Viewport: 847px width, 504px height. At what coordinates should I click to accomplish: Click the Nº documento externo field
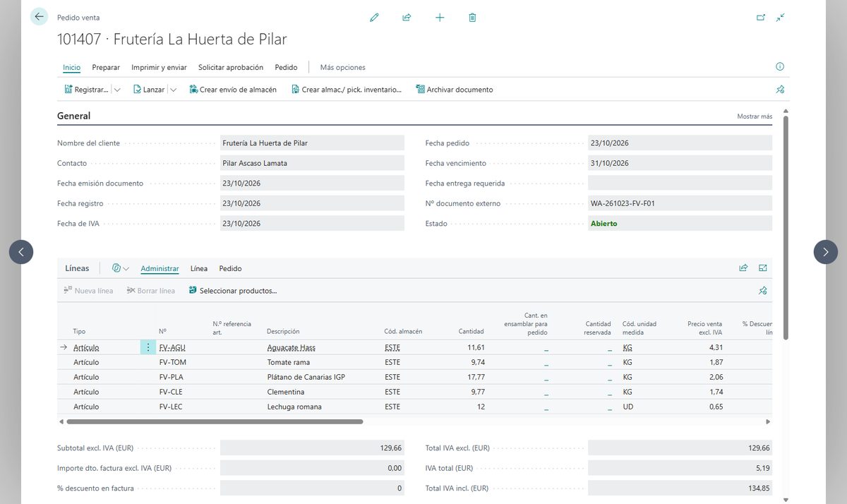pos(680,203)
